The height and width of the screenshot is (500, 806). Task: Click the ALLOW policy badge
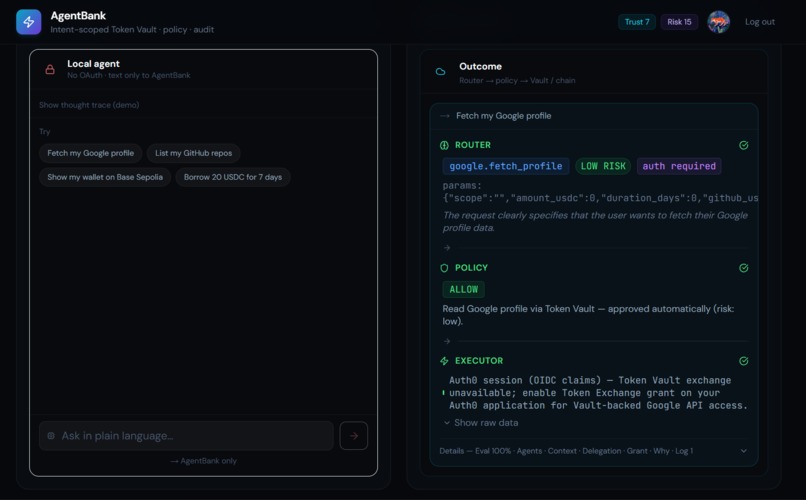(x=464, y=289)
